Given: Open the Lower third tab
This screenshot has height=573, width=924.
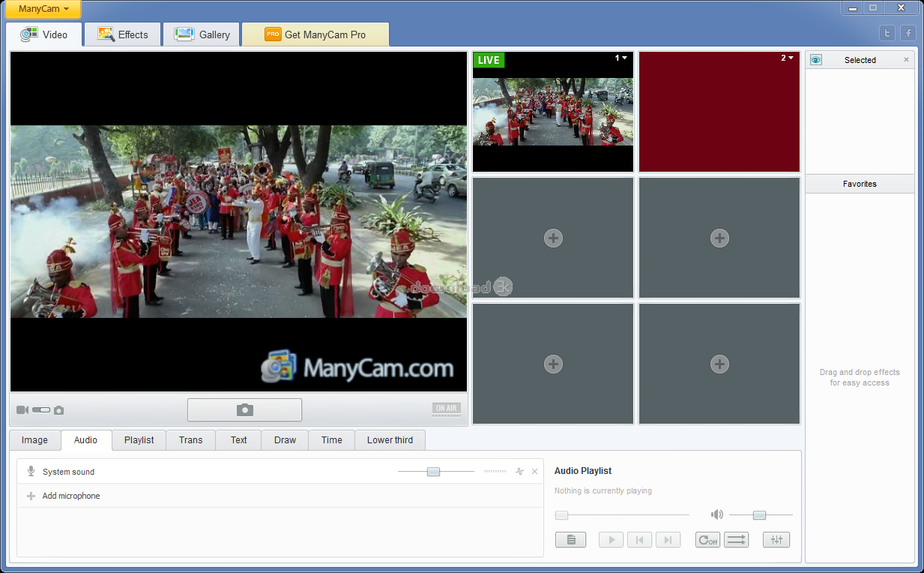Looking at the screenshot, I should click(390, 440).
